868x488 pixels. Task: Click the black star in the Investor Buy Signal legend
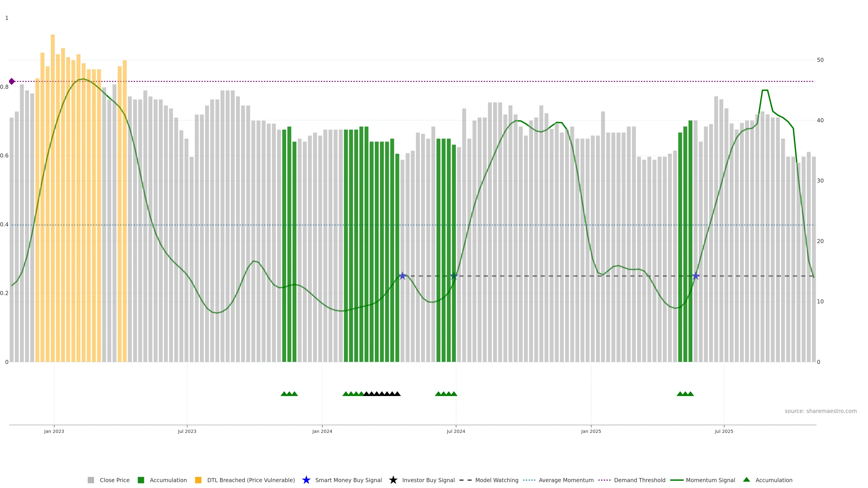(393, 480)
